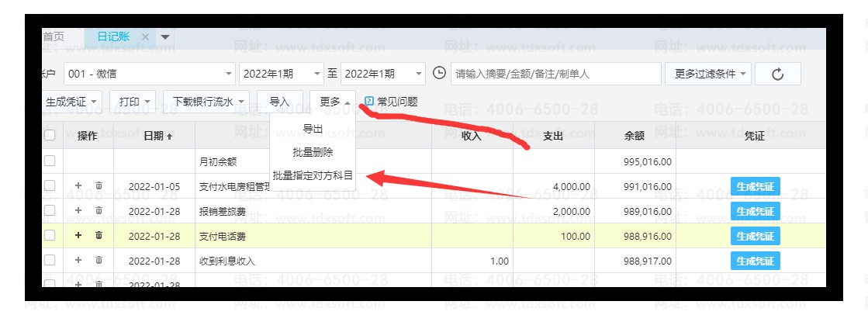
Task: Click the plus icon for 报销差旅费 row
Action: click(x=78, y=211)
